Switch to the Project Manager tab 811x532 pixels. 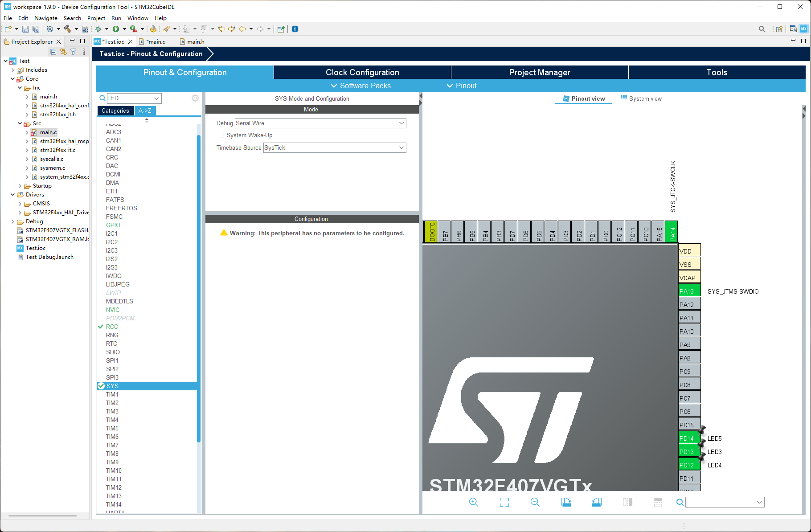540,72
